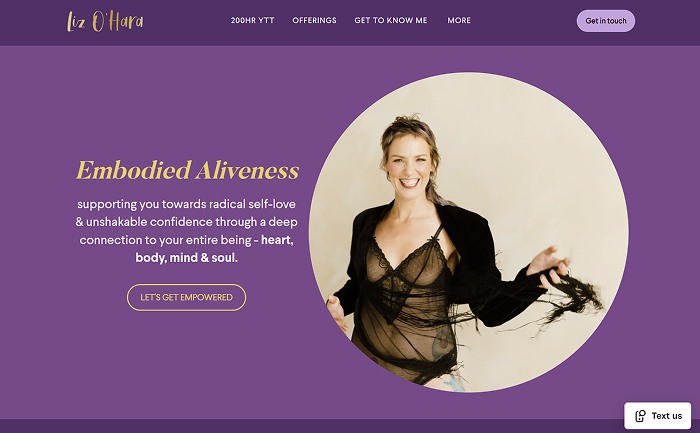Click the Get in touch button
This screenshot has height=433, width=700.
click(605, 21)
